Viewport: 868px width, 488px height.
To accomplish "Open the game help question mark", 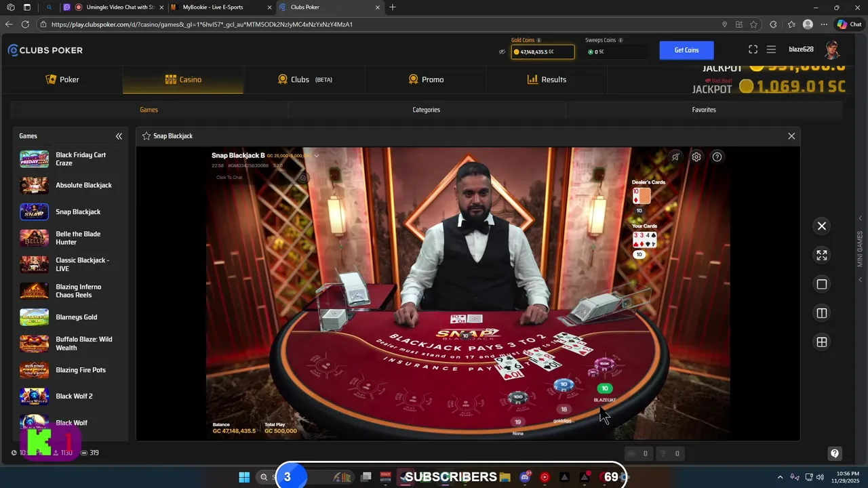I will [x=717, y=157].
